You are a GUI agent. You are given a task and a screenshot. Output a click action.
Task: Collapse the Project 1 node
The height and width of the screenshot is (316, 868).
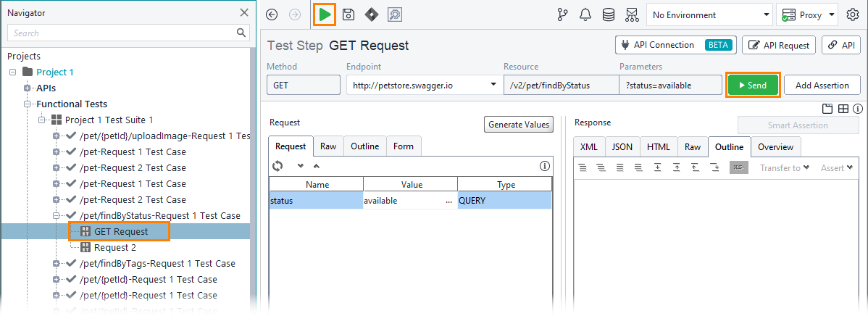point(13,72)
